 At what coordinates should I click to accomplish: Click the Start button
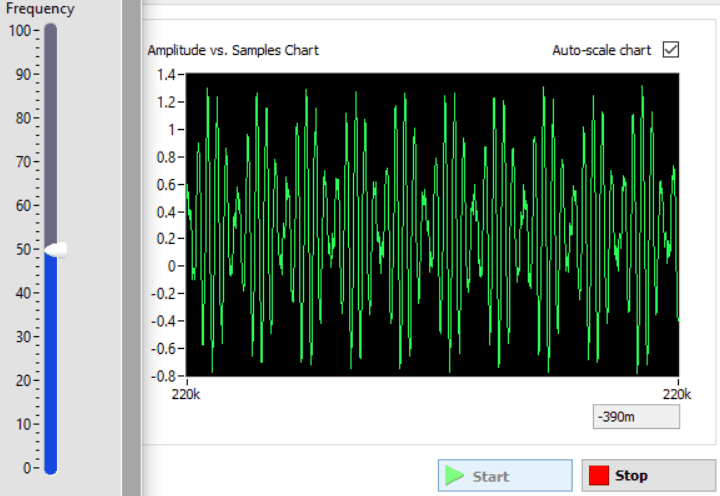tap(505, 476)
